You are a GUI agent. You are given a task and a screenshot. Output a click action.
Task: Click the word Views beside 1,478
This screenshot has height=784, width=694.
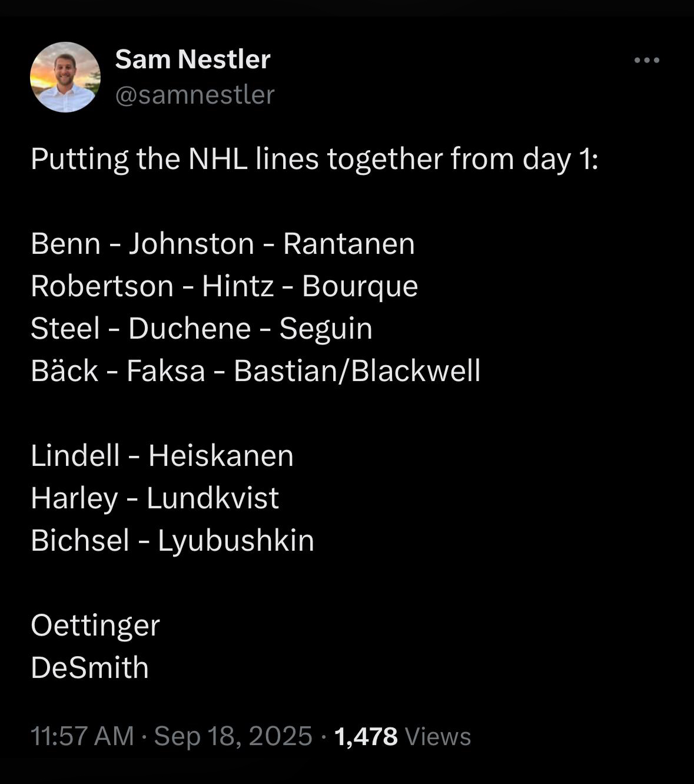439,737
